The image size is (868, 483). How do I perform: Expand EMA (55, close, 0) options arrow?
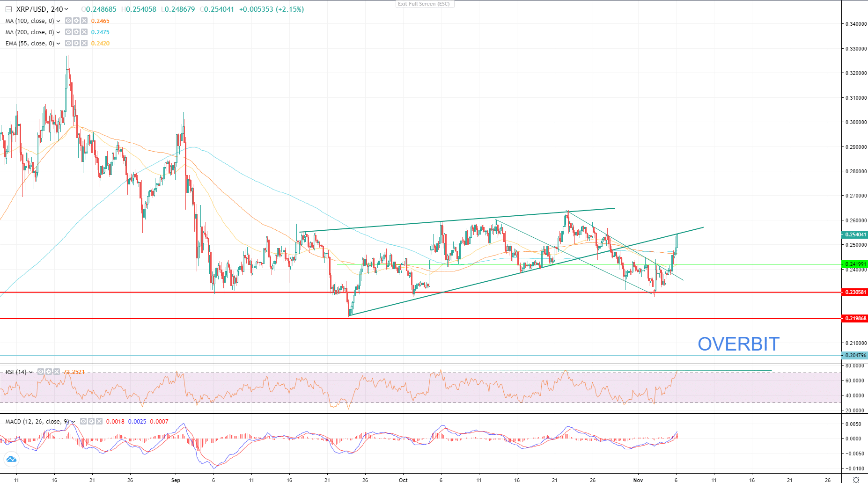[x=59, y=44]
